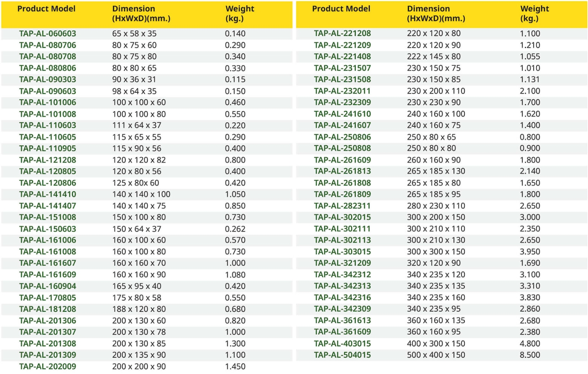Open the TAP-AL-221208 model link
Viewport: 588px width, 374px height.
tap(342, 33)
